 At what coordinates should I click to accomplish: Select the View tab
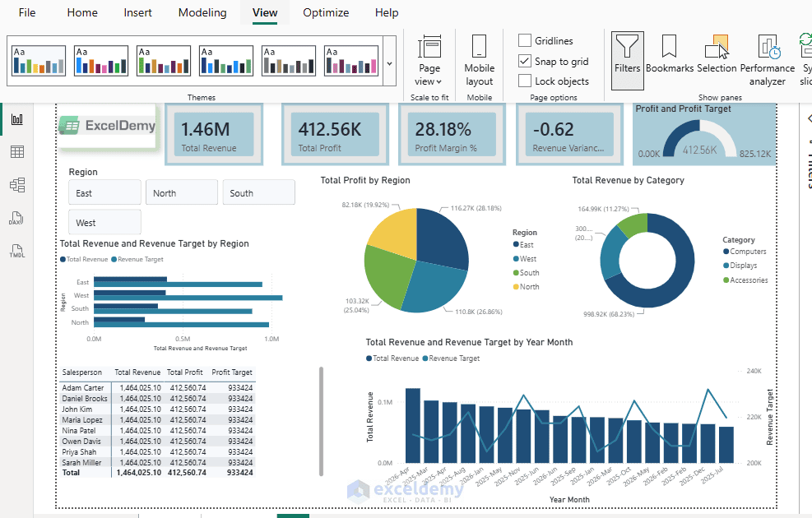(x=265, y=12)
